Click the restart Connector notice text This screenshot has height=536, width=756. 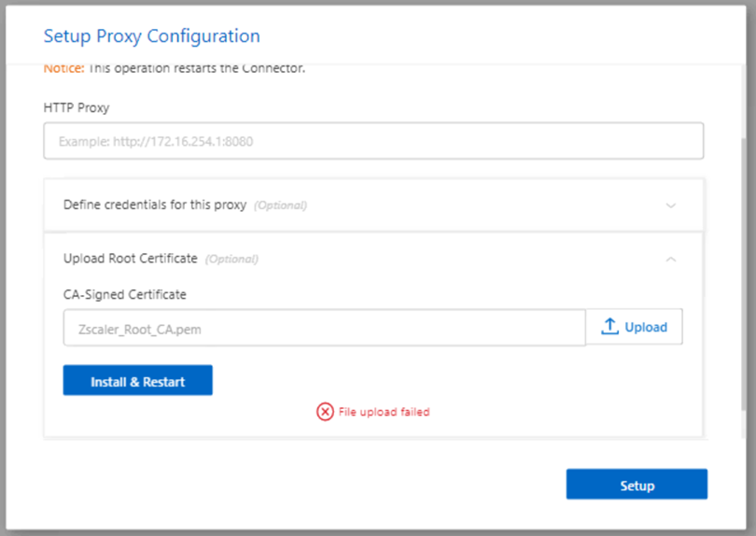196,68
